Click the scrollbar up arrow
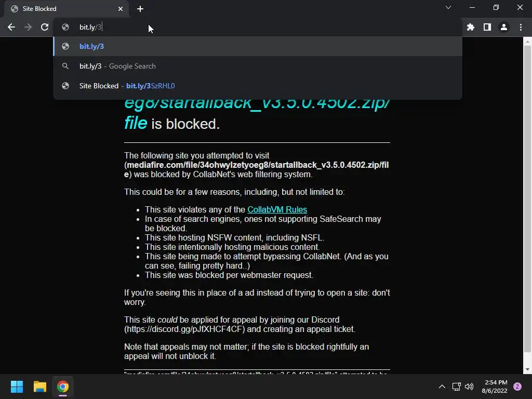This screenshot has height=399, width=532. 527,42
